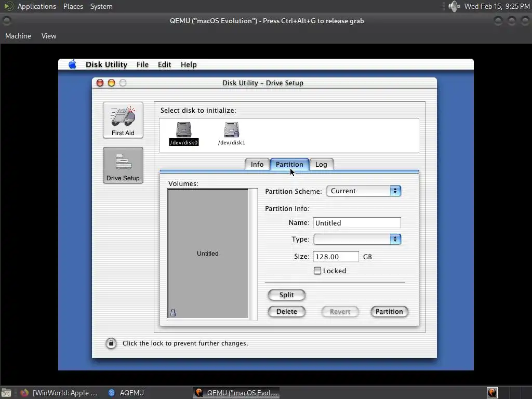Click the Delete button
Screen dimensions: 532x399
pyautogui.click(x=286, y=312)
